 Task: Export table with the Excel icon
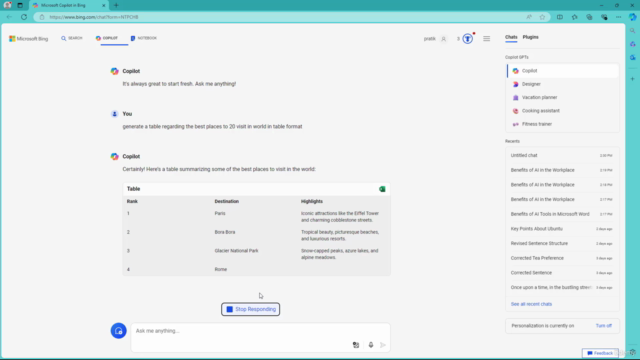pyautogui.click(x=382, y=189)
